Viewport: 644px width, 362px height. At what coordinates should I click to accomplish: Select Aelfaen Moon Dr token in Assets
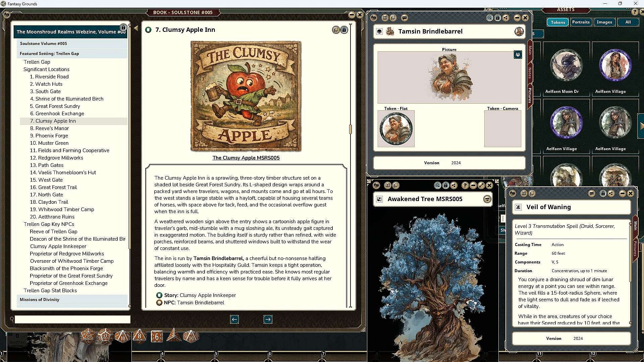click(x=566, y=69)
